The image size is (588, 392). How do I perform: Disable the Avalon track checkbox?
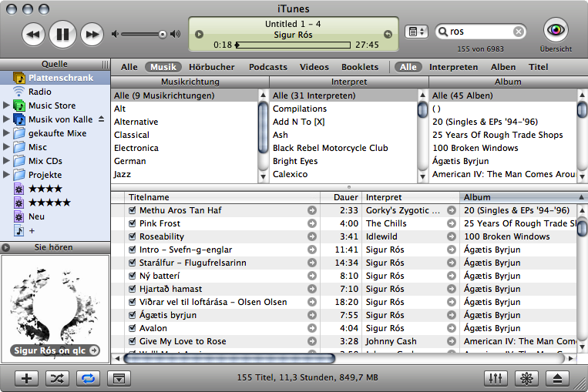(x=133, y=328)
